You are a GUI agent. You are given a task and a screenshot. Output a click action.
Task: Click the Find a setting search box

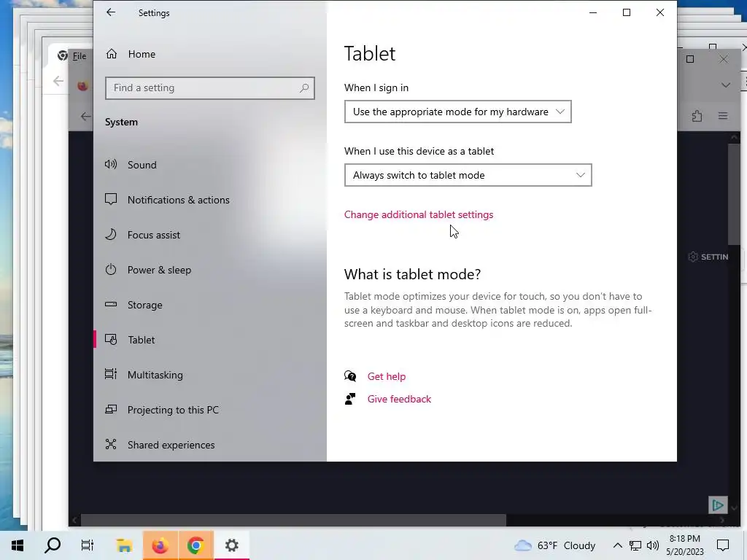(x=209, y=88)
